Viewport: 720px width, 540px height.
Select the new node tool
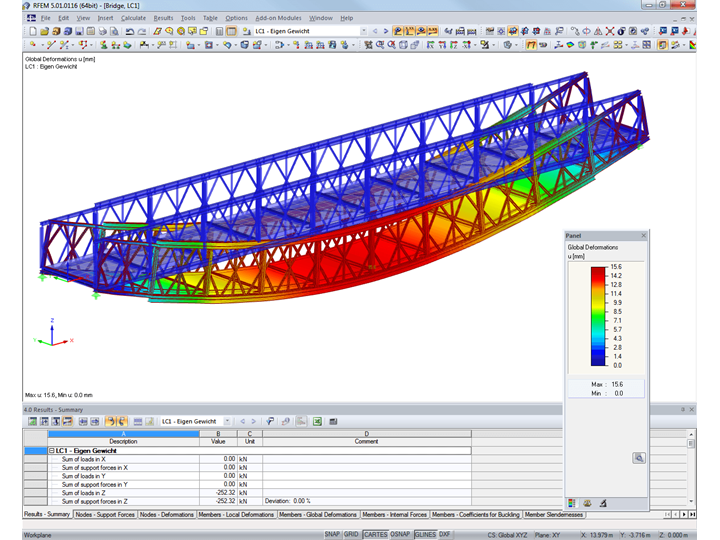[x=33, y=45]
